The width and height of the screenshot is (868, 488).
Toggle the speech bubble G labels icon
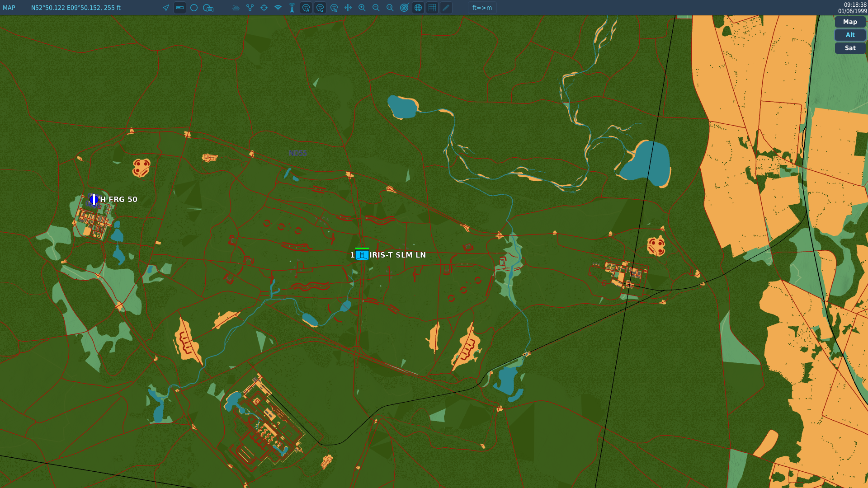click(320, 8)
